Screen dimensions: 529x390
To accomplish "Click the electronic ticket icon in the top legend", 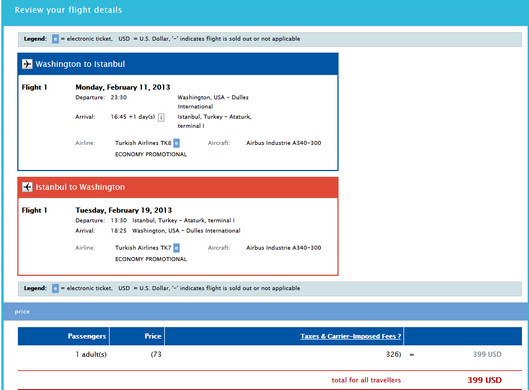I will click(55, 39).
